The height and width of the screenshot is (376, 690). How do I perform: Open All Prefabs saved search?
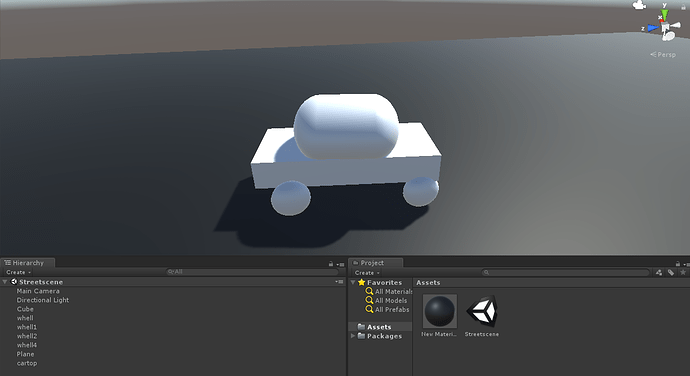click(x=392, y=310)
